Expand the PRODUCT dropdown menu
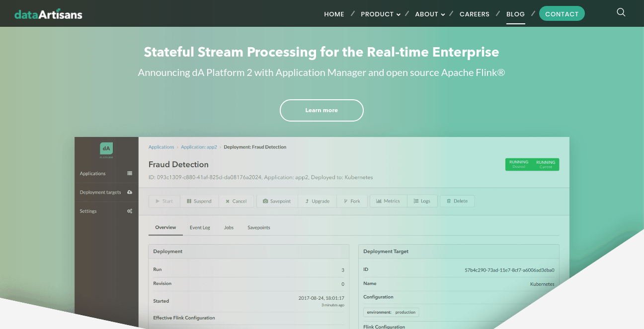This screenshot has width=644, height=329. (381, 14)
